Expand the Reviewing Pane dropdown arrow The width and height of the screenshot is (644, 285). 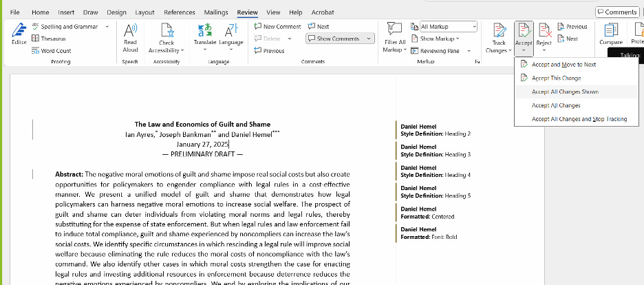469,51
